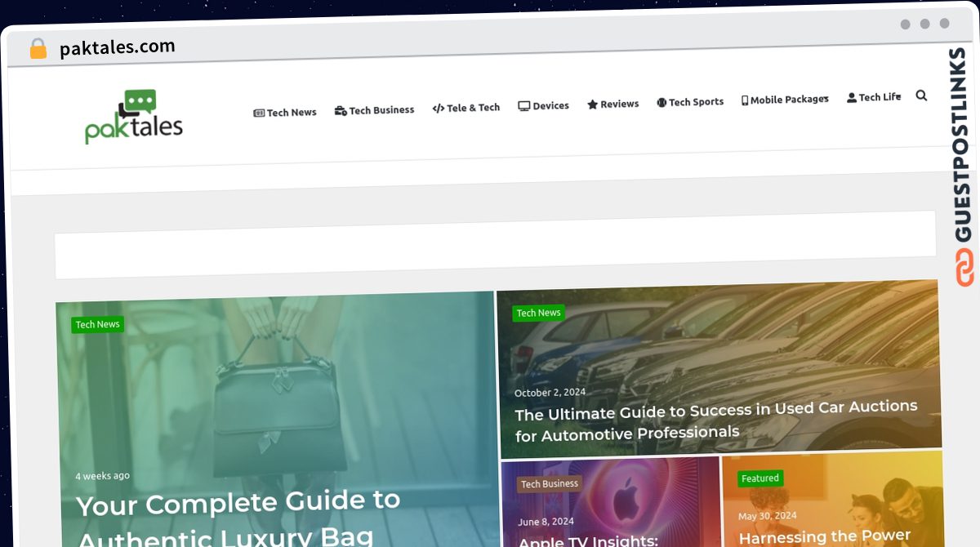Open Tele & Tech menu item
980x547 pixels.
(x=466, y=108)
